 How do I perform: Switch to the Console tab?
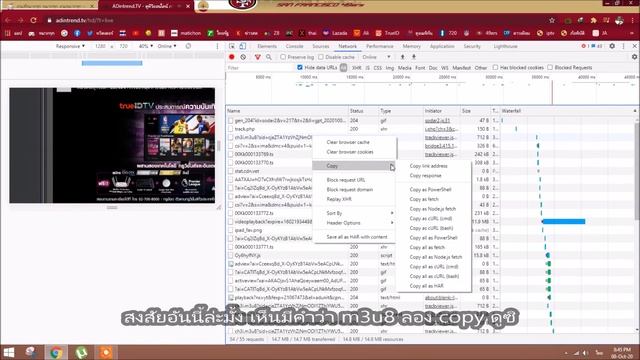294,47
